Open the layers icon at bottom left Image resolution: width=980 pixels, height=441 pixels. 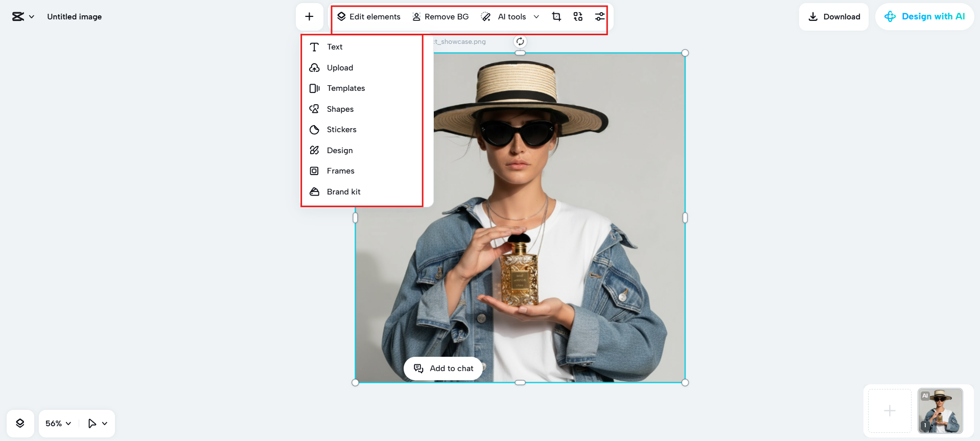coord(20,423)
